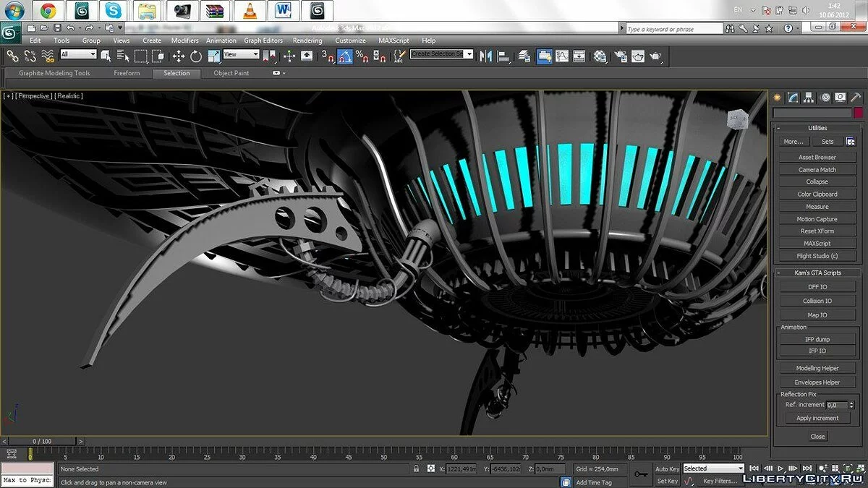Click the Render Setup teapot icon
The height and width of the screenshot is (488, 868).
620,56
